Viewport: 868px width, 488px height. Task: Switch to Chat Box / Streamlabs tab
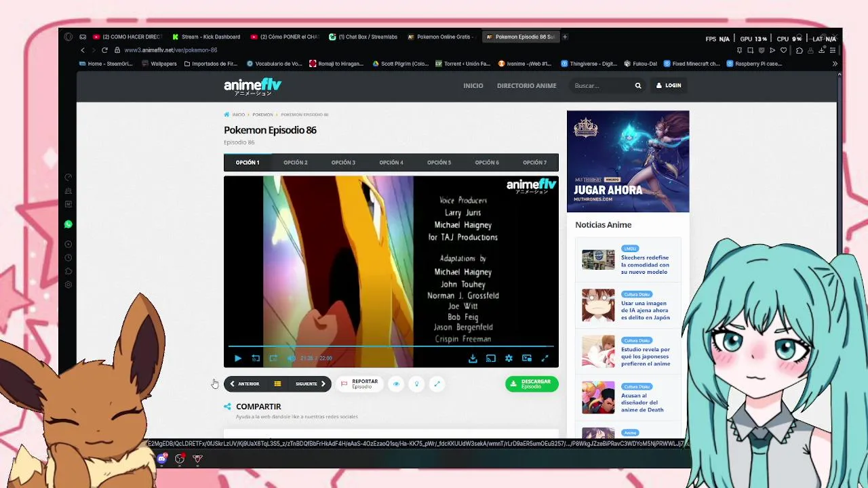coord(363,37)
